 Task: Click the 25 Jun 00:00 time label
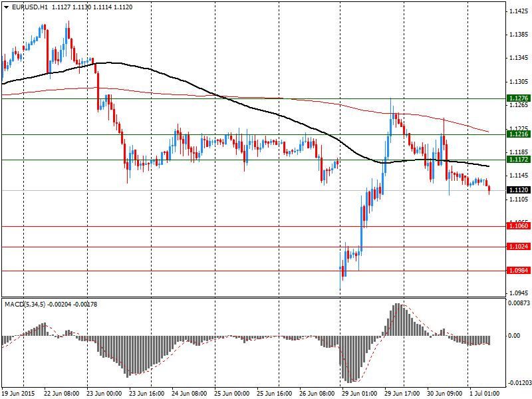pyautogui.click(x=231, y=394)
